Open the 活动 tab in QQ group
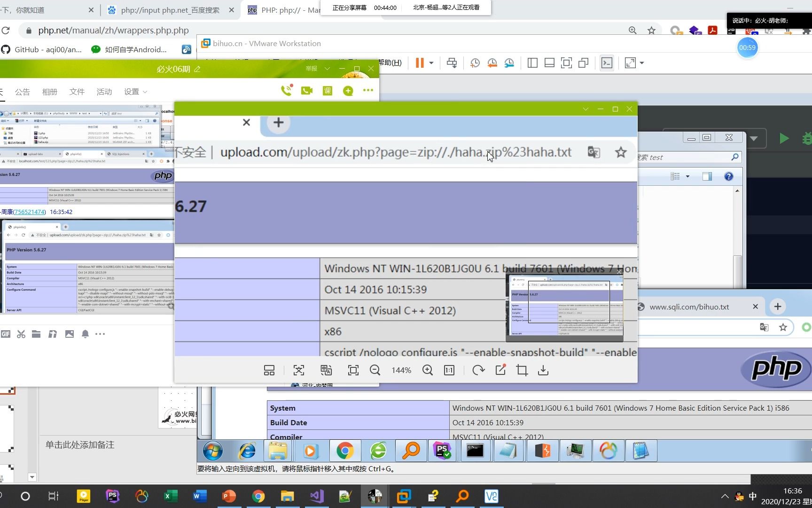 pyautogui.click(x=104, y=92)
